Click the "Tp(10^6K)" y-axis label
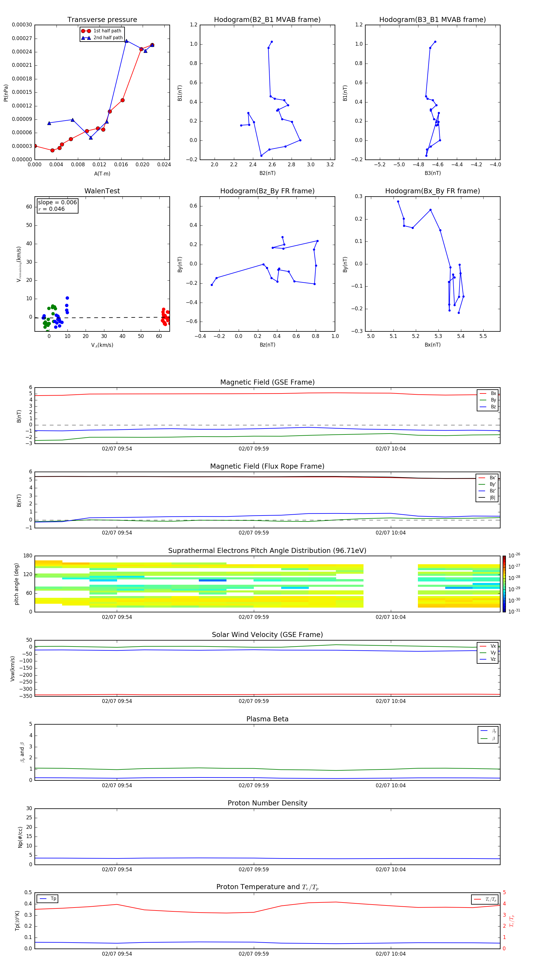Image resolution: width=535 pixels, height=980 pixels. [x=18, y=921]
